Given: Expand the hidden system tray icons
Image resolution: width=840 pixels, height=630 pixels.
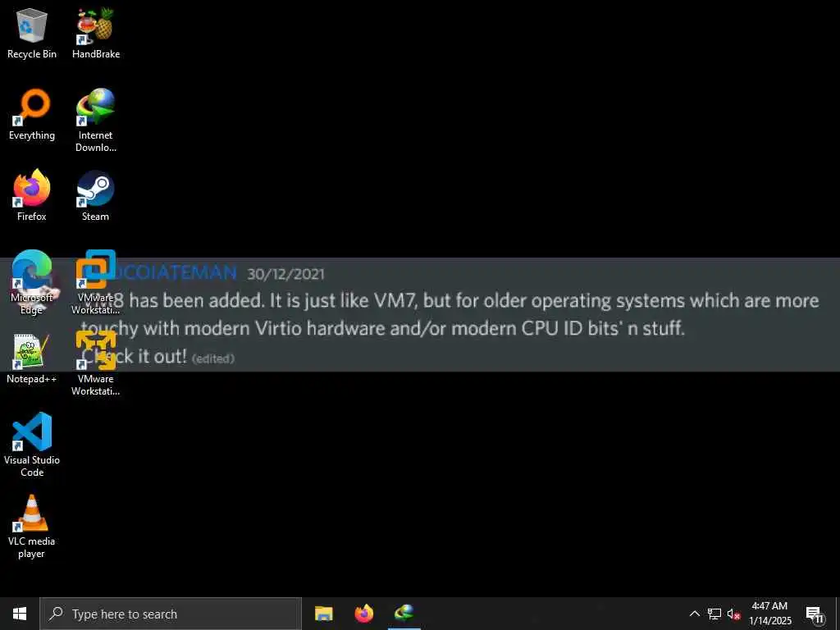Looking at the screenshot, I should coord(694,614).
